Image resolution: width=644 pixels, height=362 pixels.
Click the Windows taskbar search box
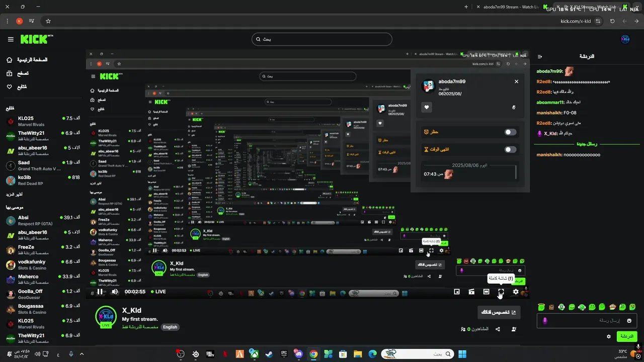tap(417, 354)
